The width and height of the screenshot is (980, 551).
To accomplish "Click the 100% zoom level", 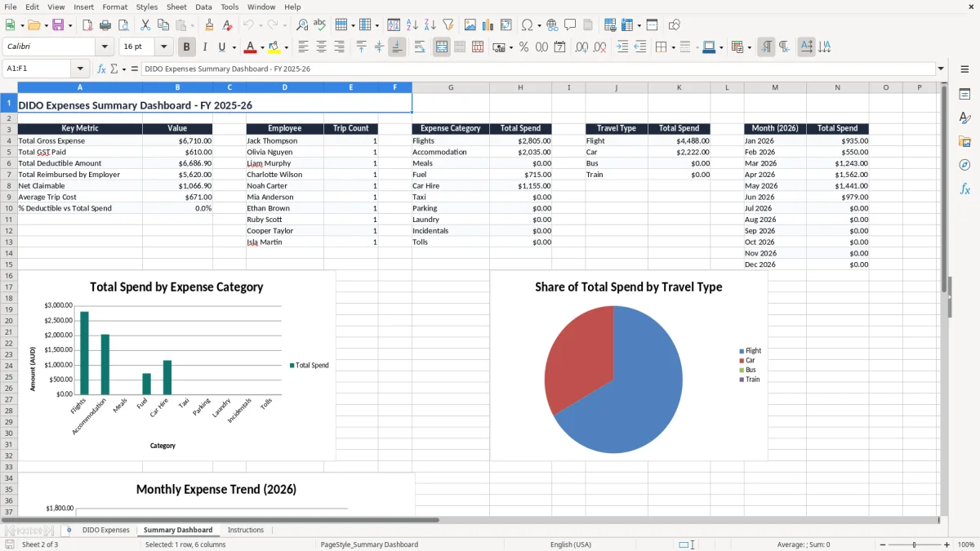I will (x=966, y=544).
